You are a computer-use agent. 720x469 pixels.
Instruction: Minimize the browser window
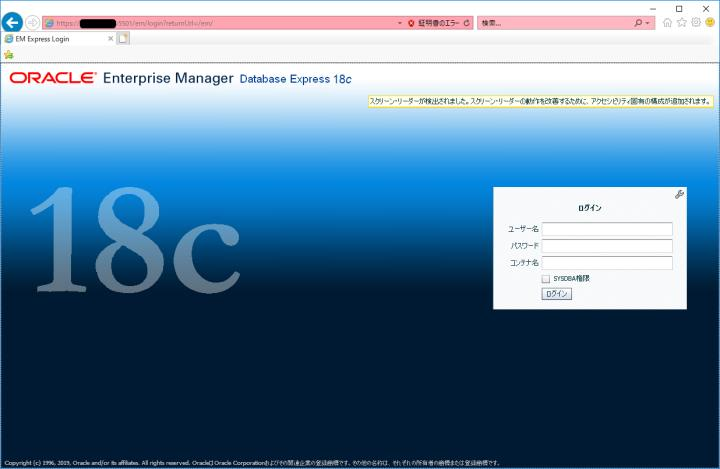click(x=653, y=9)
